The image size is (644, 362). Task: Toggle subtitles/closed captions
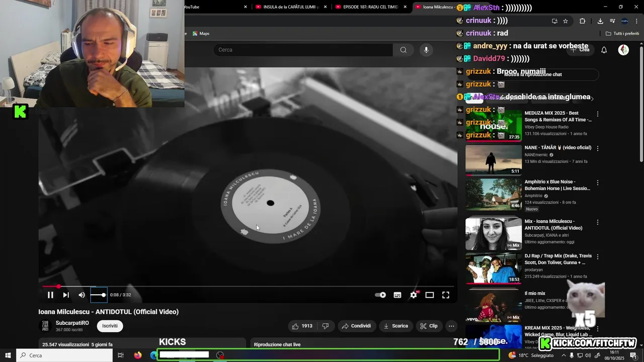(397, 295)
